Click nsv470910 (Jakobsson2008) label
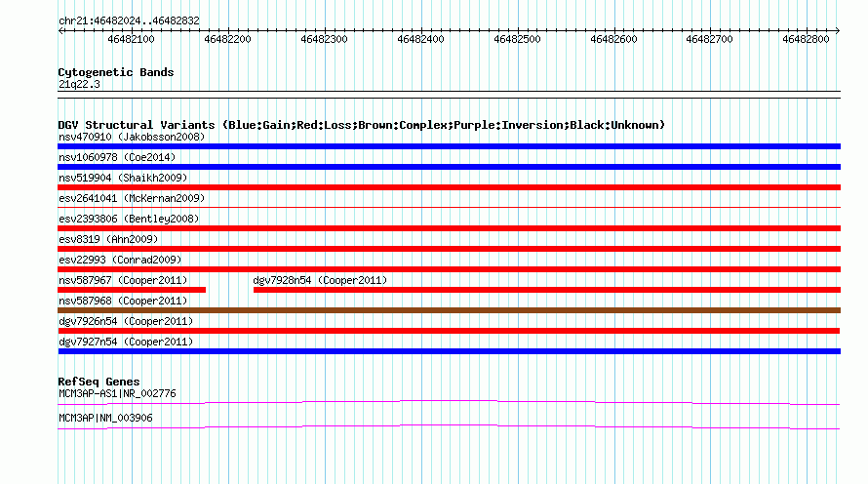868x484 pixels. (132, 137)
